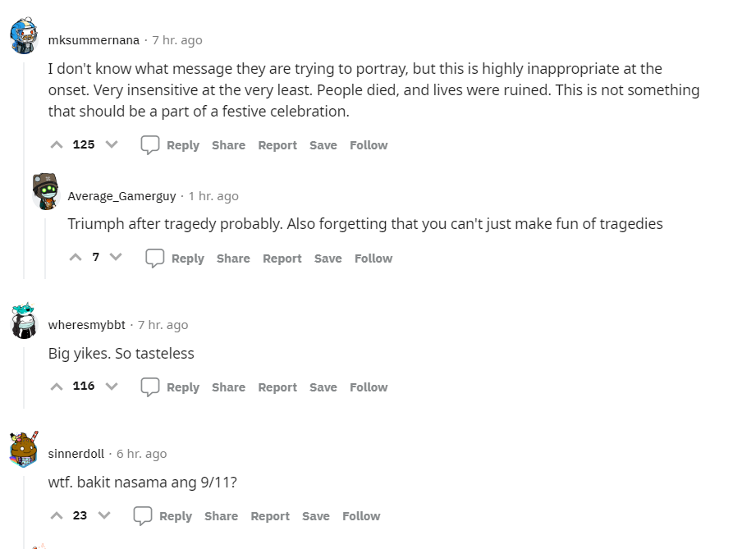This screenshot has width=756, height=549.
Task: Downvote the 'Big yikes' comment
Action: [112, 387]
